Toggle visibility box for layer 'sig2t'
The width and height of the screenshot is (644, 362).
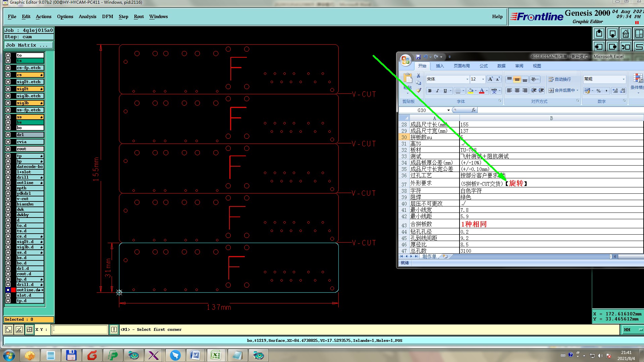(x=8, y=89)
